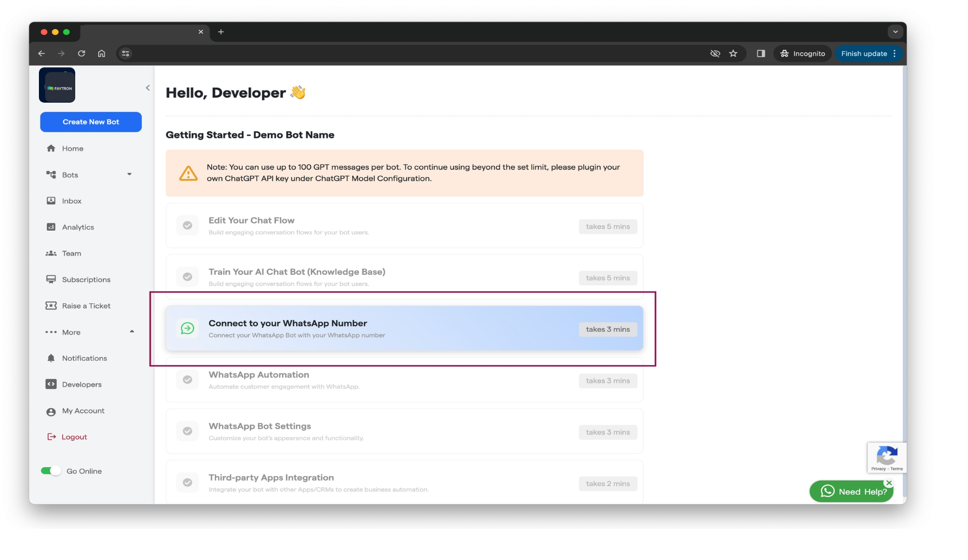The height and width of the screenshot is (560, 968).
Task: Open the Team sidebar item
Action: coord(72,254)
